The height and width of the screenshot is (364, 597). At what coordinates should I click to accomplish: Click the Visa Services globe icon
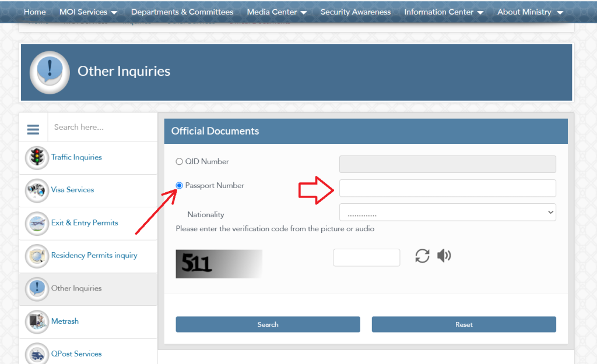pyautogui.click(x=37, y=190)
